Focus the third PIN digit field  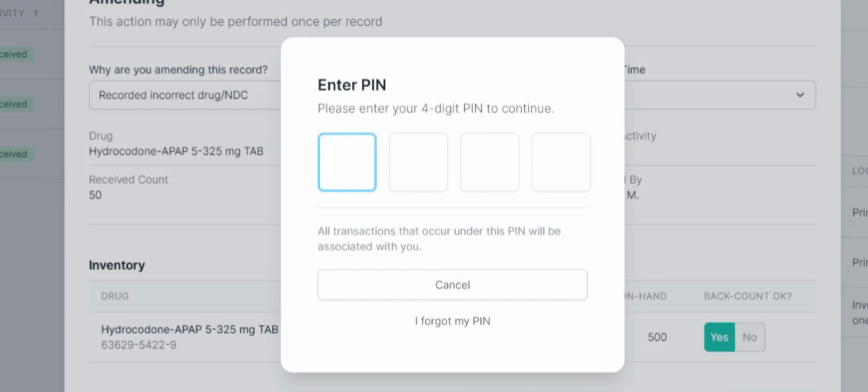point(489,162)
